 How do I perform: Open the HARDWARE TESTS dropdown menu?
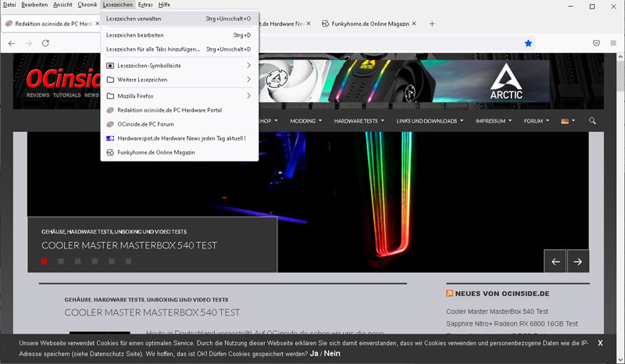(359, 121)
